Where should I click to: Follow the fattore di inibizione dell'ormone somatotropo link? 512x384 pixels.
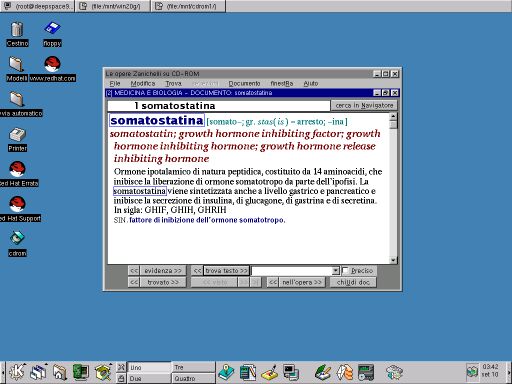coord(207,220)
